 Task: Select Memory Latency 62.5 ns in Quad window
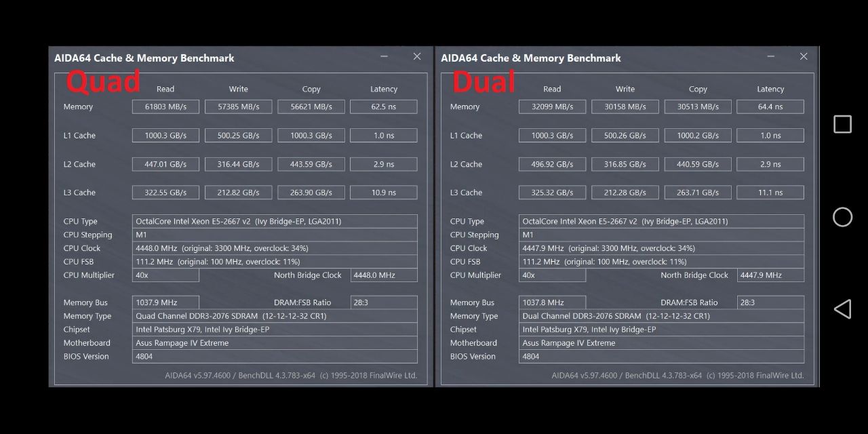384,106
